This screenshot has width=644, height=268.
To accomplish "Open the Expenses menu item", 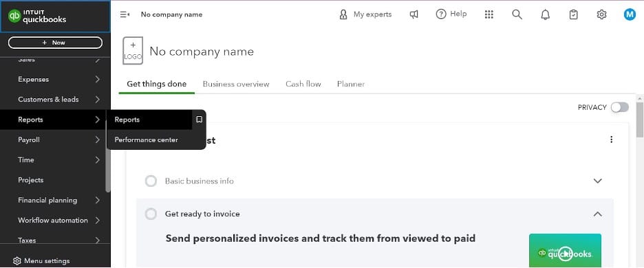I will pos(33,79).
